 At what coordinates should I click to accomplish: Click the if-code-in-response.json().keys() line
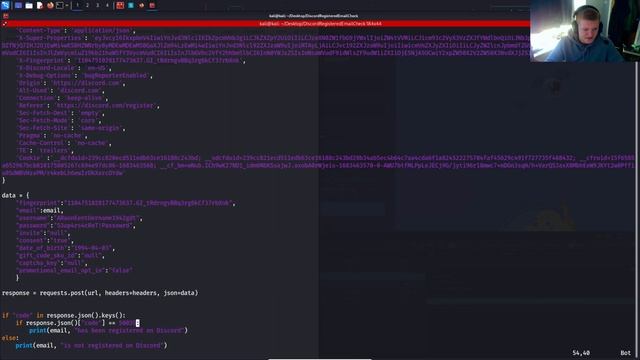[x=64, y=315]
